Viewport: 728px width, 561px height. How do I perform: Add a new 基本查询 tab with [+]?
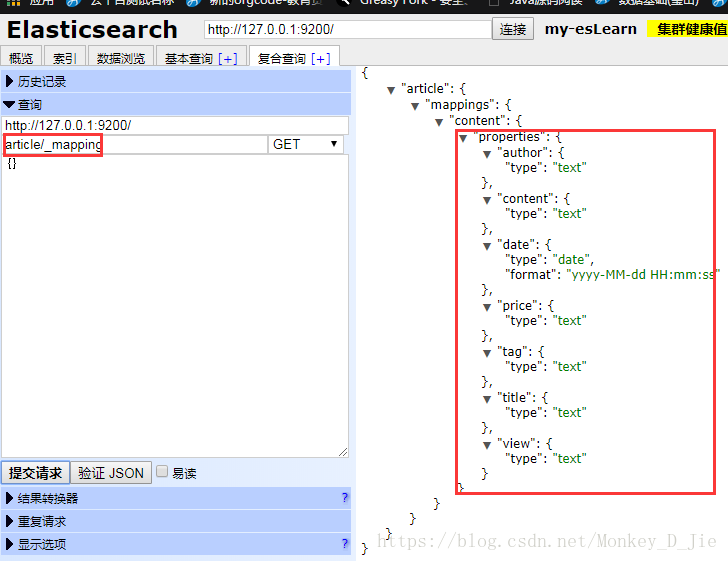point(228,59)
